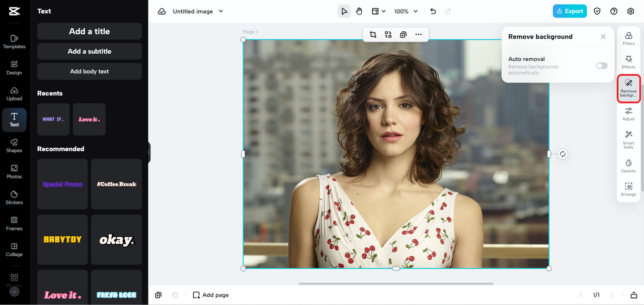Select the BABYTOY text style thumbnail

62,240
